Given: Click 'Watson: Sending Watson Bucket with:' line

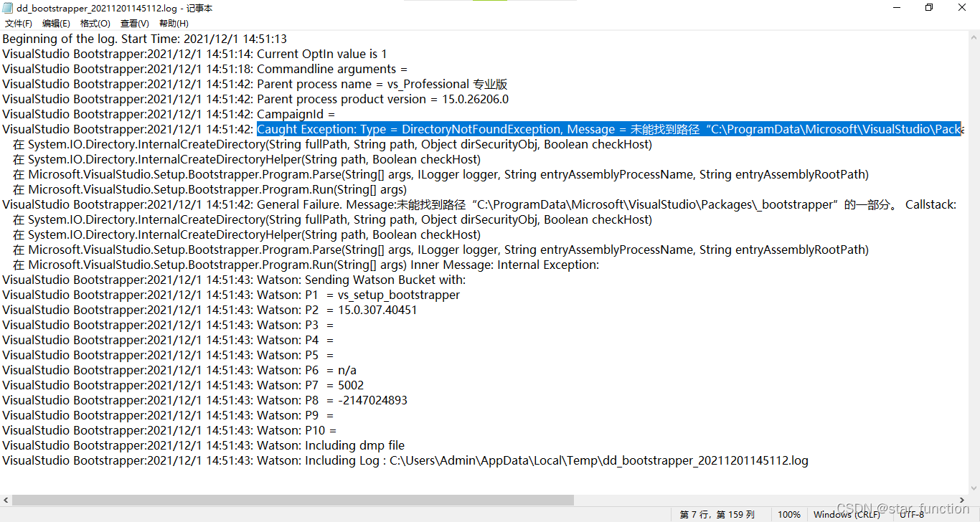Looking at the screenshot, I should tap(234, 280).
